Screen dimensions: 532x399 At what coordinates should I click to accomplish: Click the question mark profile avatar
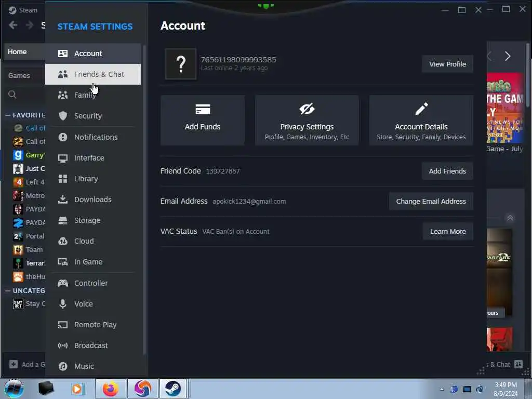pos(181,64)
